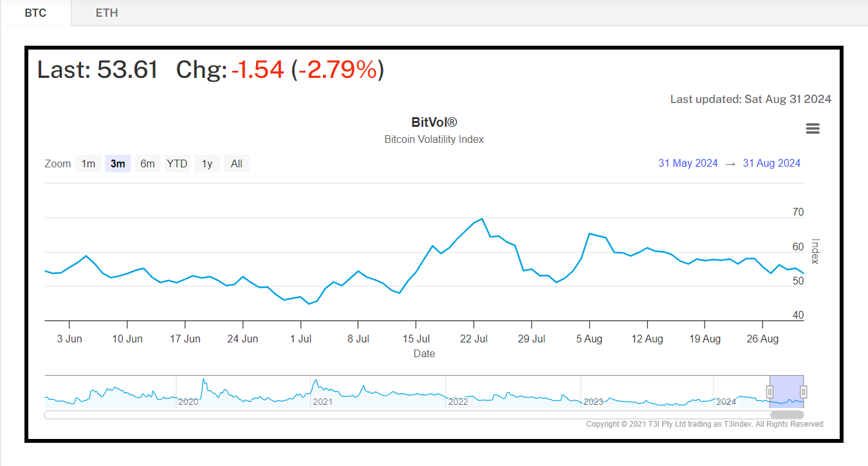
Task: Choose the YTD zoom option
Action: coord(177,163)
